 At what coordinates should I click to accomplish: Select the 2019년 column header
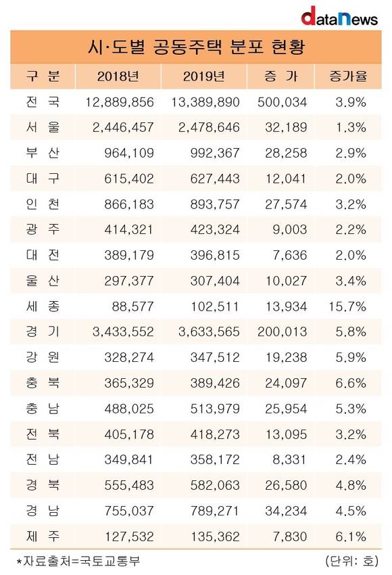[x=203, y=76]
